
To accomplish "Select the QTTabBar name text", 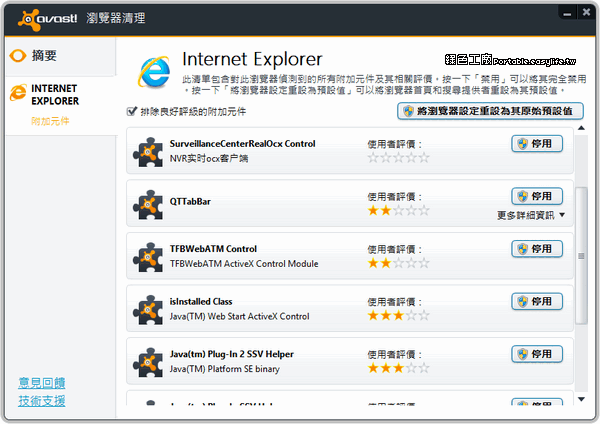I will click(x=190, y=201).
